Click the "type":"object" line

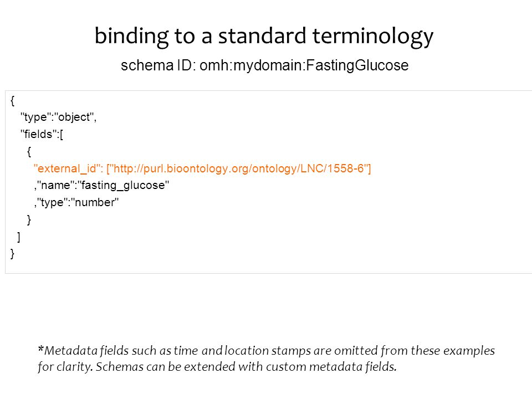click(59, 117)
